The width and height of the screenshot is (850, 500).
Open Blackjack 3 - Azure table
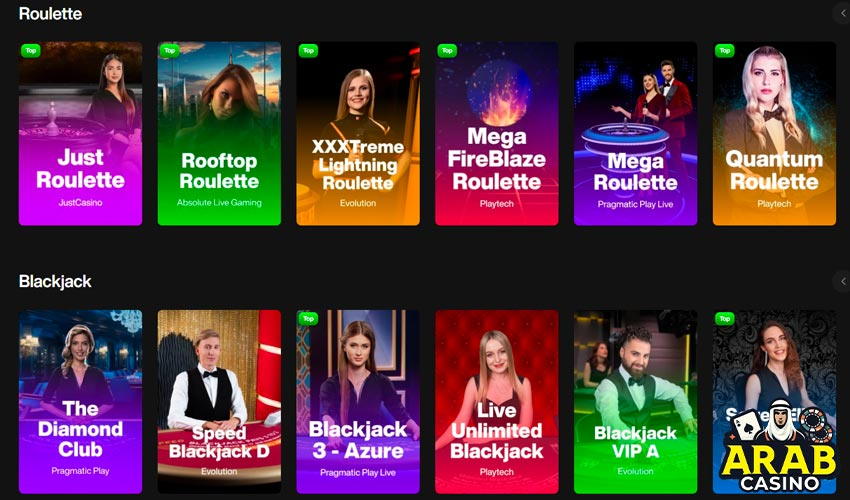(x=358, y=402)
